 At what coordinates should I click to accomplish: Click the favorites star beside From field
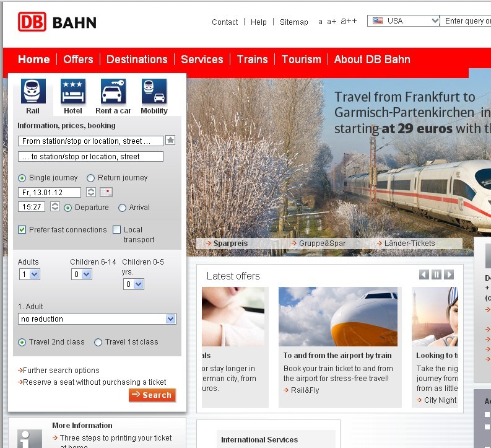tap(170, 140)
